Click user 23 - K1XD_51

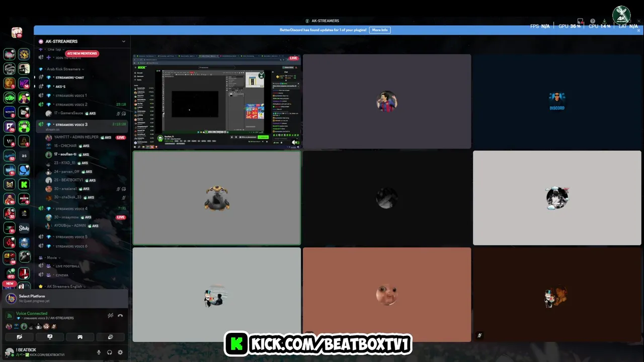pyautogui.click(x=86, y=163)
